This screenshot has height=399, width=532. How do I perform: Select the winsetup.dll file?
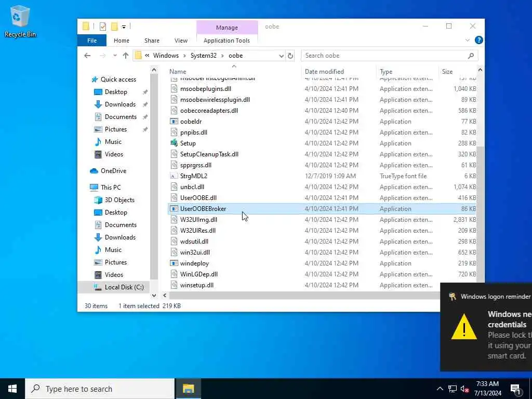coord(197,285)
